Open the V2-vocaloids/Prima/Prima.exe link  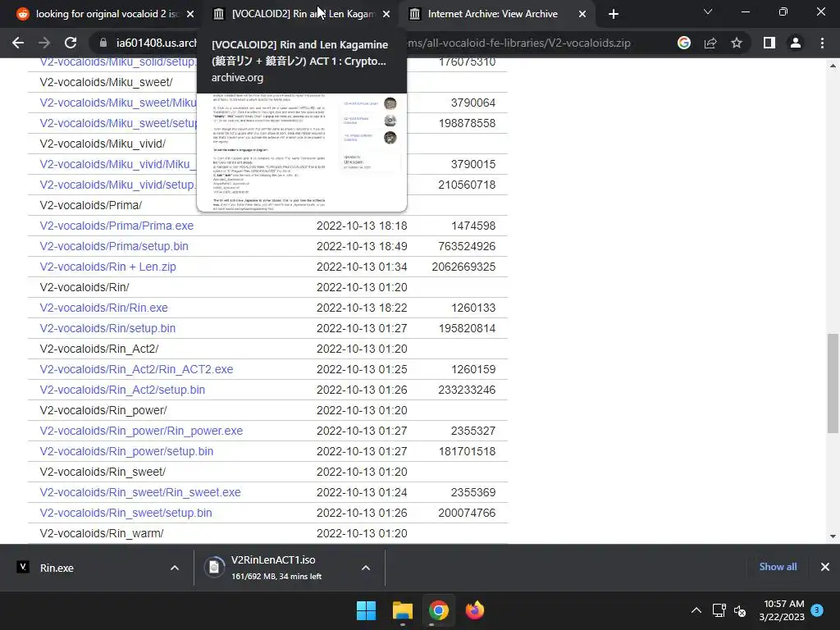pos(116,226)
